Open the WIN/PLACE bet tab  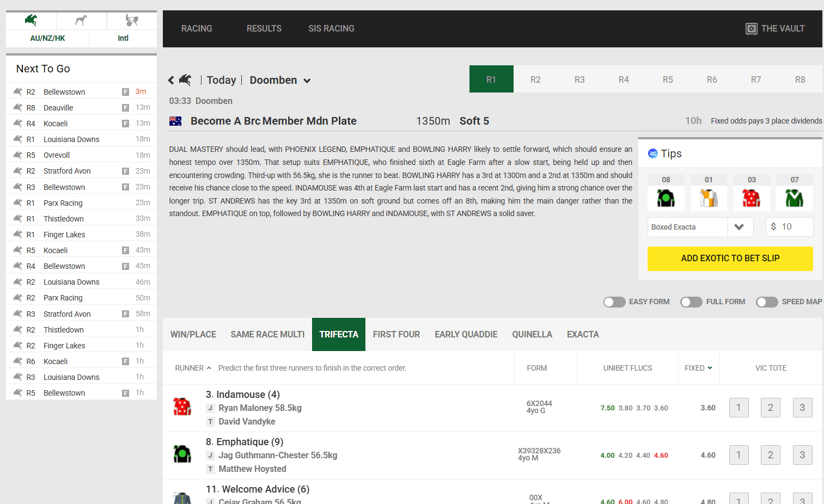click(193, 334)
